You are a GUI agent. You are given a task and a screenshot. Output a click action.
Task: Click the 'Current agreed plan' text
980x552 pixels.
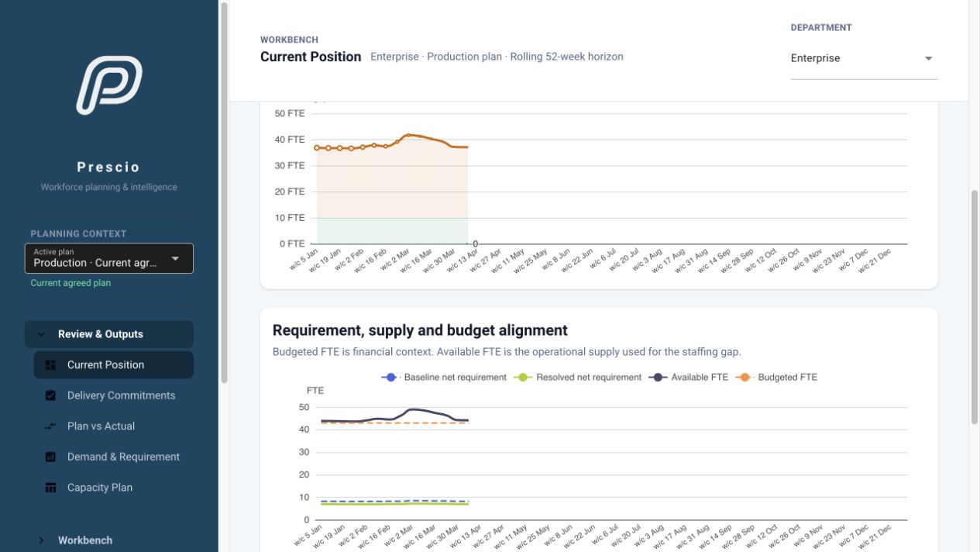click(70, 283)
